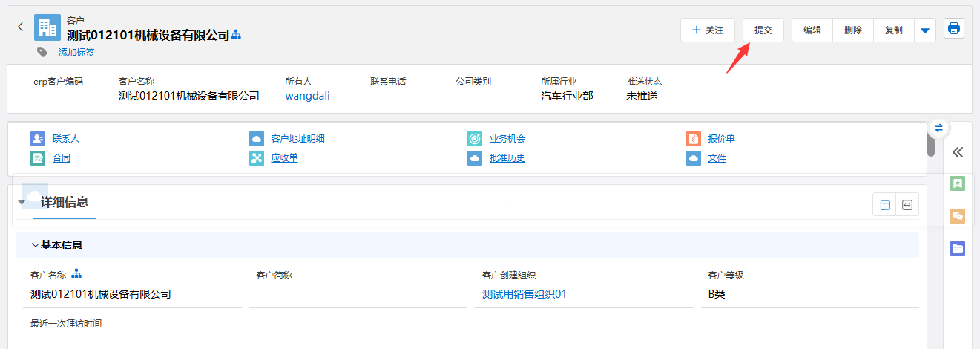
Task: Open the more actions dropdown next to 复制
Action: [924, 30]
